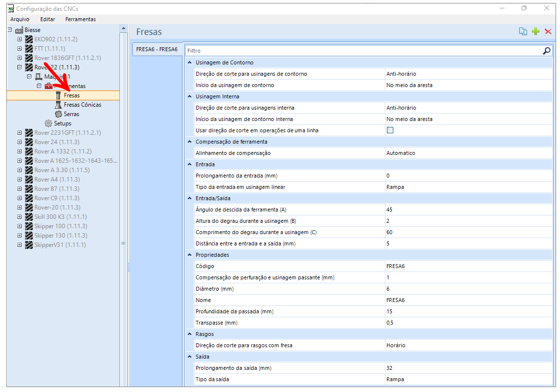Collapse the Propriedades section
Screen dimensions: 560x392
pos(190,255)
